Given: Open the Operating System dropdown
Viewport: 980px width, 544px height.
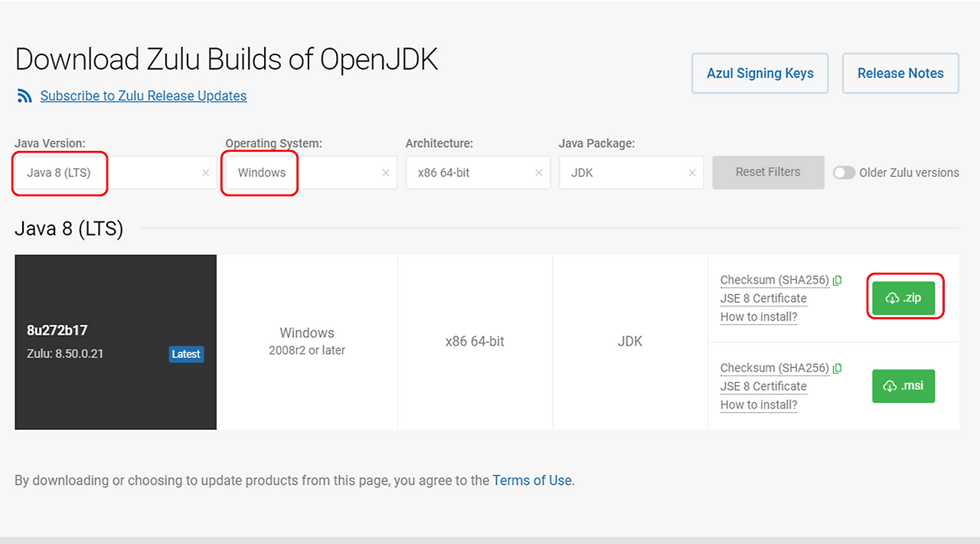Looking at the screenshot, I should (306, 172).
